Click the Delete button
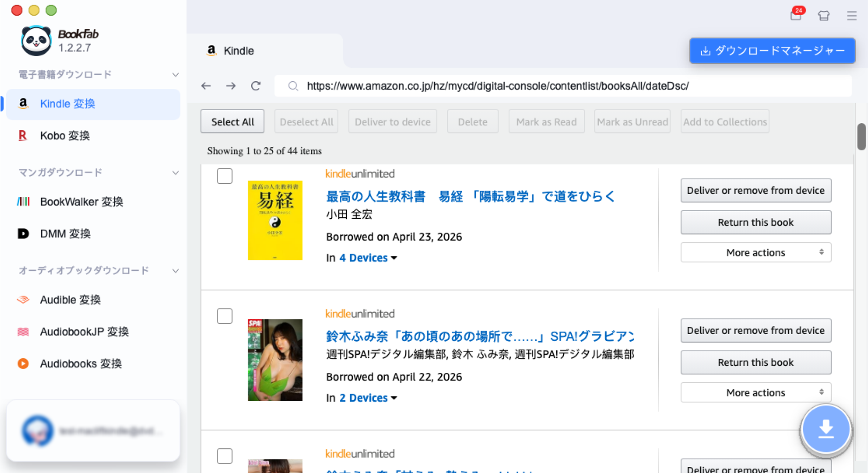Image resolution: width=868 pixels, height=473 pixels. [x=473, y=121]
